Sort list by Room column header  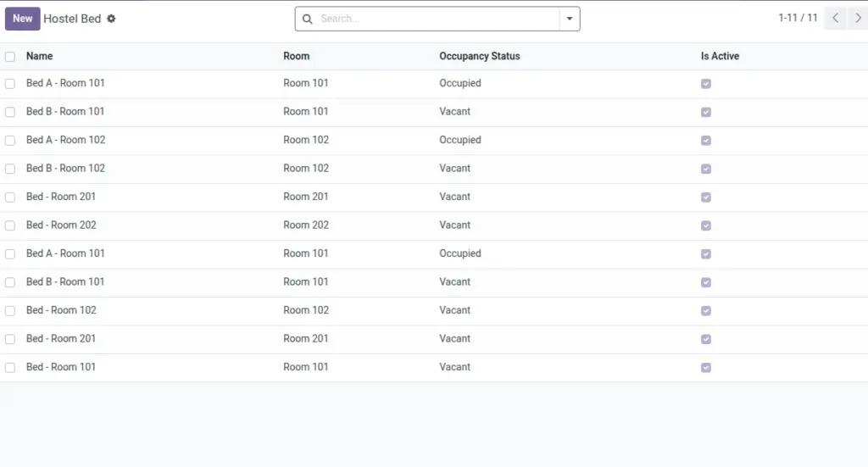click(296, 56)
